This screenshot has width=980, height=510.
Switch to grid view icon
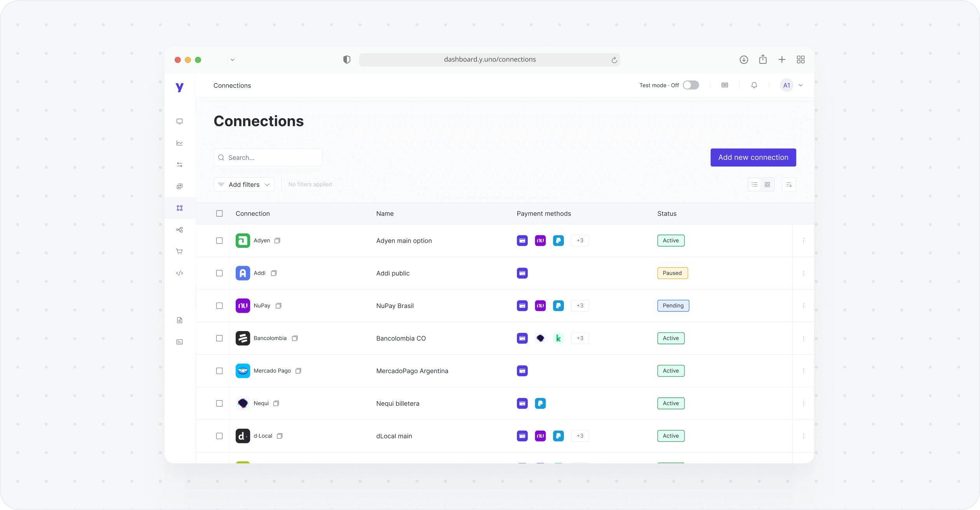click(x=767, y=184)
